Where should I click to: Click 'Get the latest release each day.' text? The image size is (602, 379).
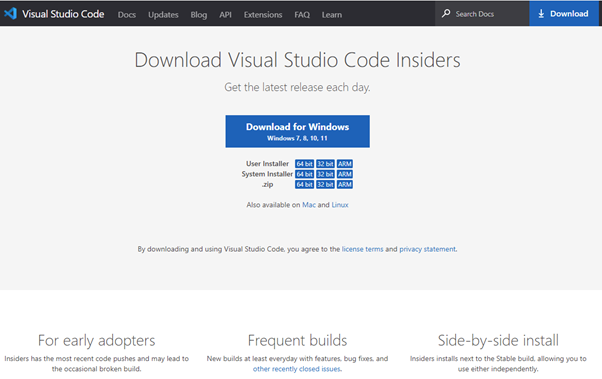(298, 87)
